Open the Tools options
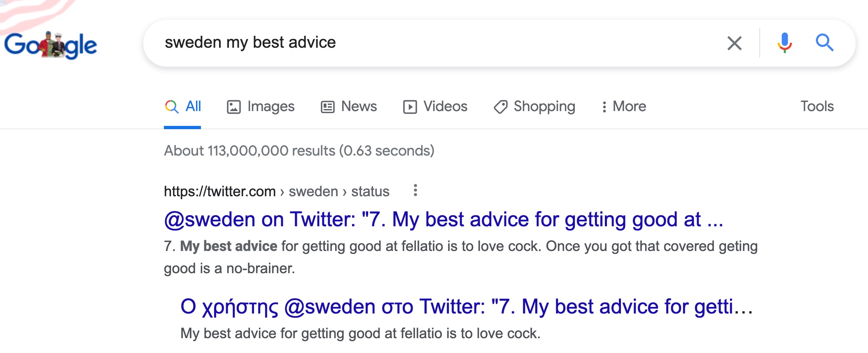Viewport: 868px width, 353px height. tap(817, 106)
